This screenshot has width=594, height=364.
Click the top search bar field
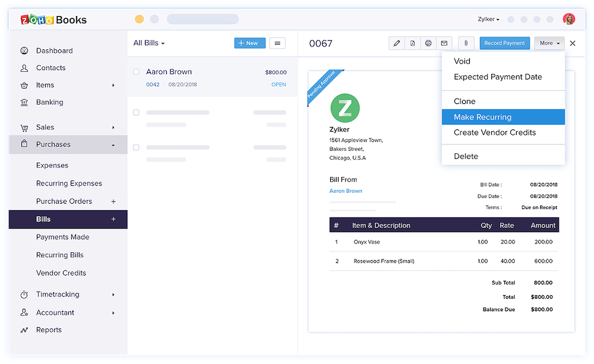(203, 19)
